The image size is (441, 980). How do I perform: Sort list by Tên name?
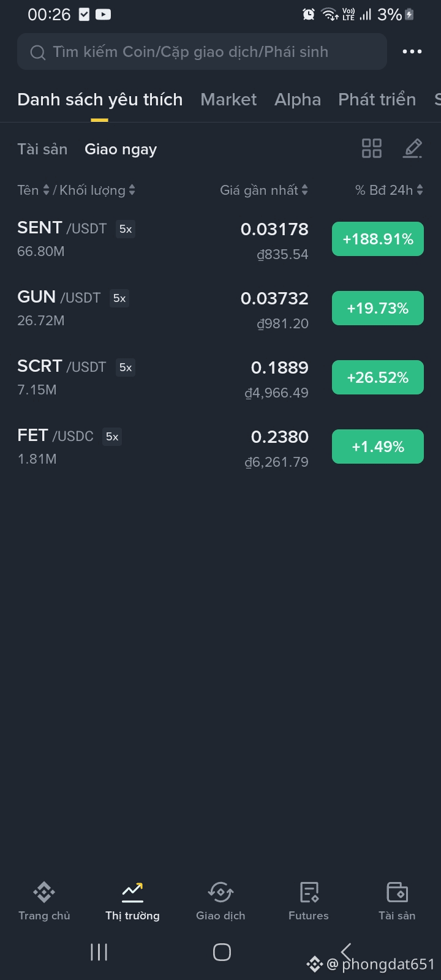click(33, 190)
